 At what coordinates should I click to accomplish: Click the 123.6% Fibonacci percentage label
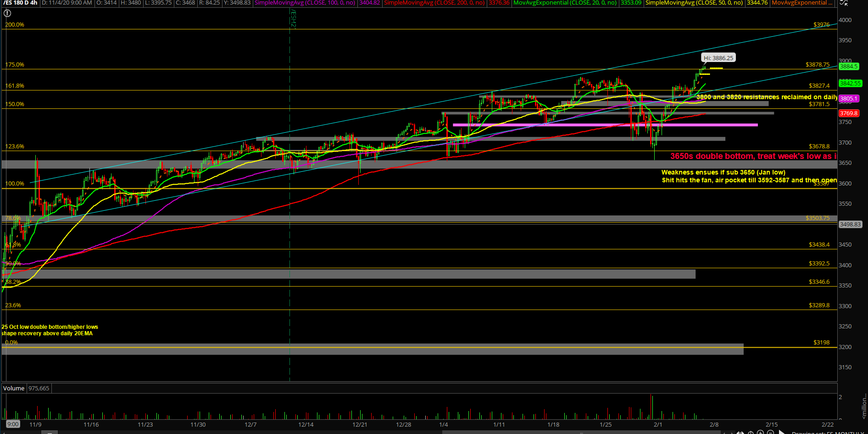coord(15,147)
